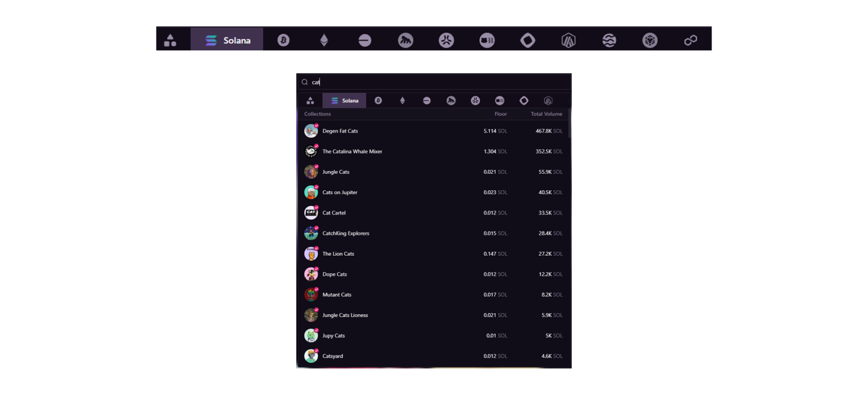
Task: Pick the Ethereum icon in the top chain bar
Action: click(x=324, y=40)
